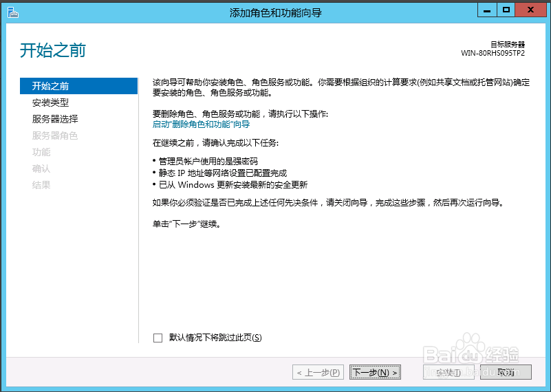Go to the 安装类型 step in the sidebar
Image resolution: width=551 pixels, height=392 pixels.
point(50,102)
